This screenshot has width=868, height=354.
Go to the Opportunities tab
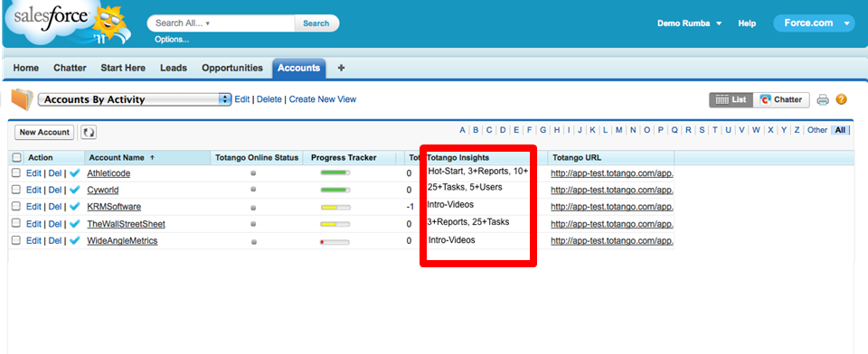232,68
